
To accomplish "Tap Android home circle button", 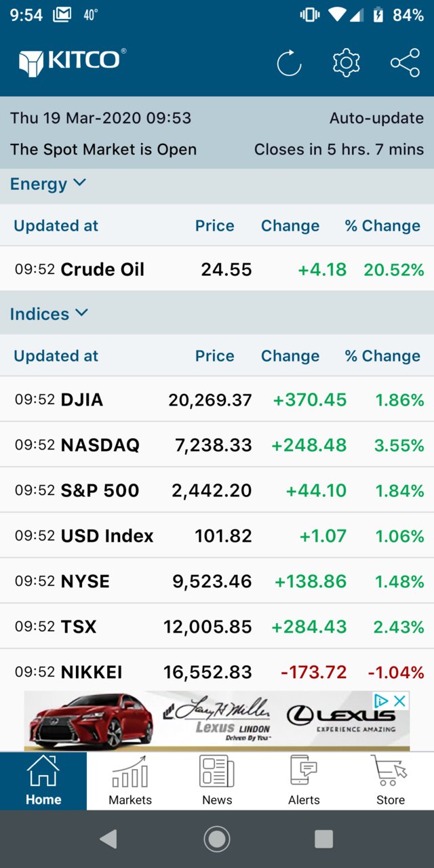I will coord(217,839).
